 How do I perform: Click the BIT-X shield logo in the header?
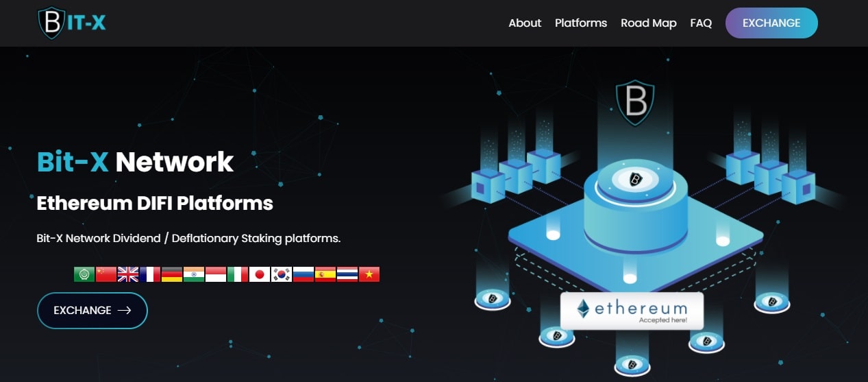click(72, 23)
